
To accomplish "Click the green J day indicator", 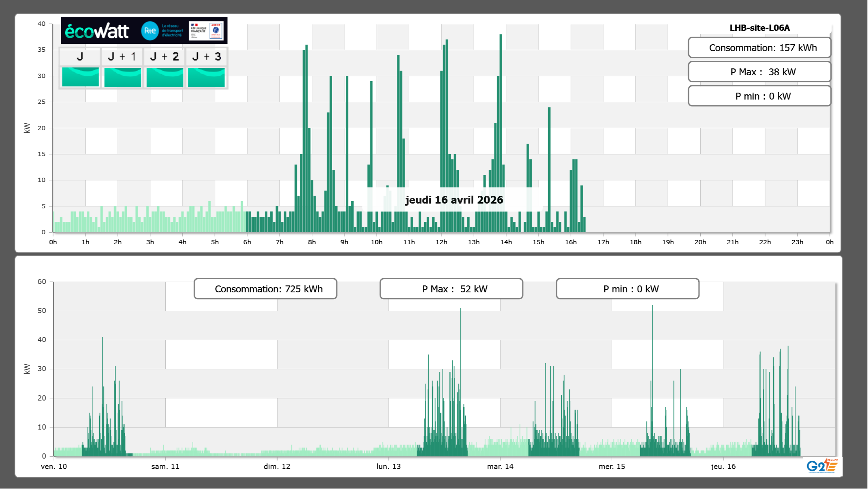I will tap(80, 77).
